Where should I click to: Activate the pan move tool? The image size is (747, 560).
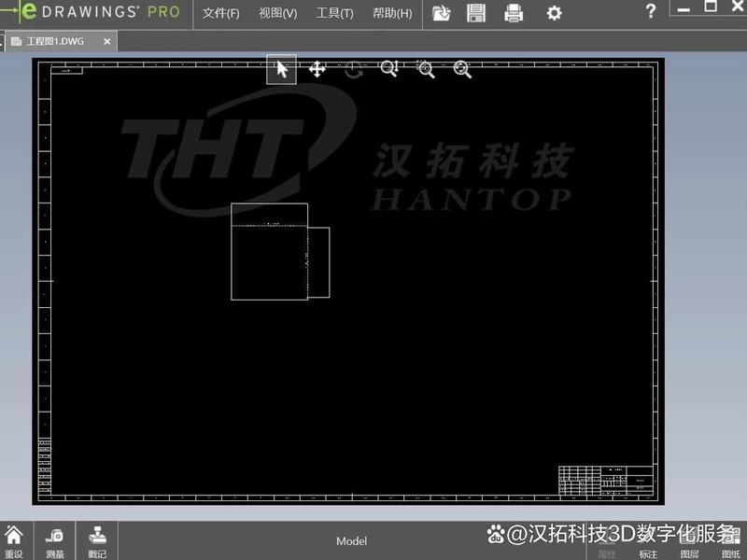(x=317, y=69)
